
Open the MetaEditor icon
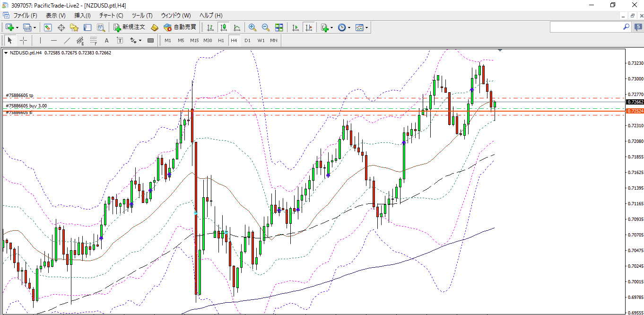(154, 27)
